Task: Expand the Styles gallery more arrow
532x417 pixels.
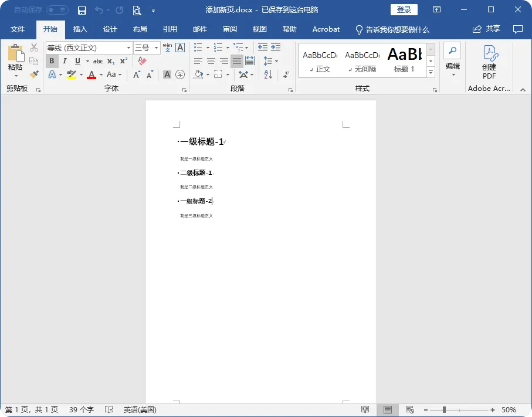Action: point(431,72)
